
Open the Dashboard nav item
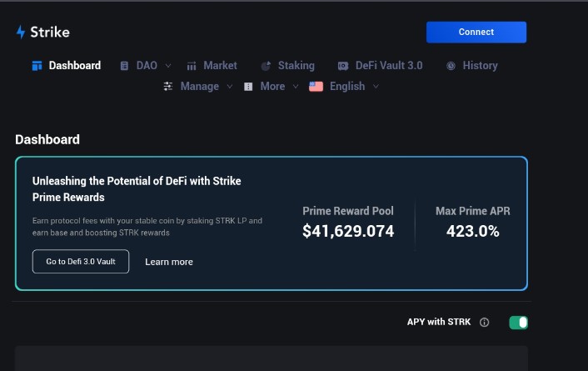click(x=75, y=66)
